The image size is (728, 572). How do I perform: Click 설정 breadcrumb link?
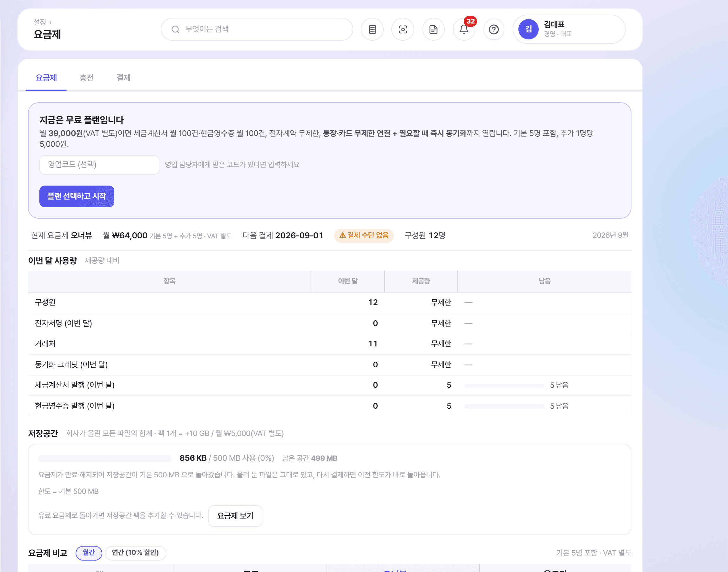coord(40,22)
